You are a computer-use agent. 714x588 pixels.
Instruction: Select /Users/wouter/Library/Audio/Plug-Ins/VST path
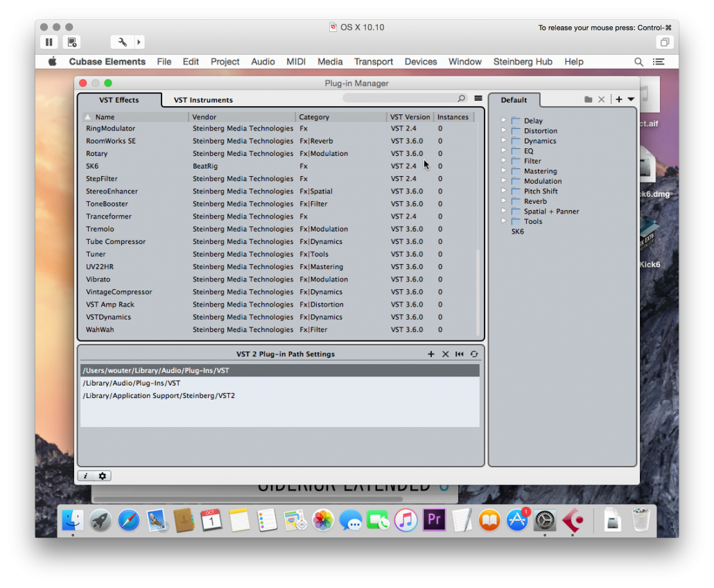[x=280, y=370]
